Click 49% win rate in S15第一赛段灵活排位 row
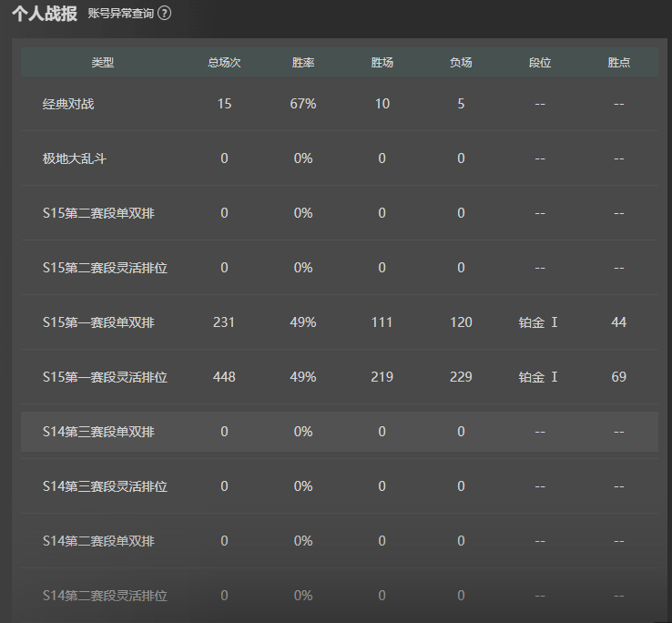 (303, 377)
